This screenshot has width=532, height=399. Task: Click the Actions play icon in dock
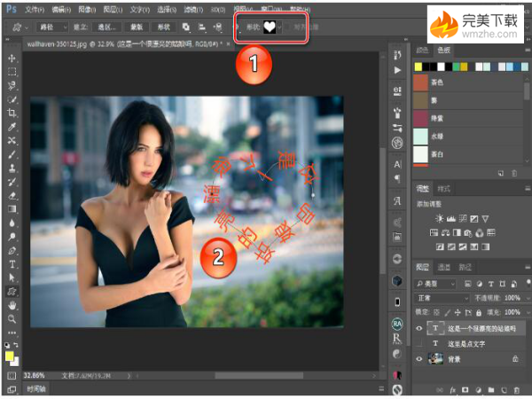pos(397,70)
